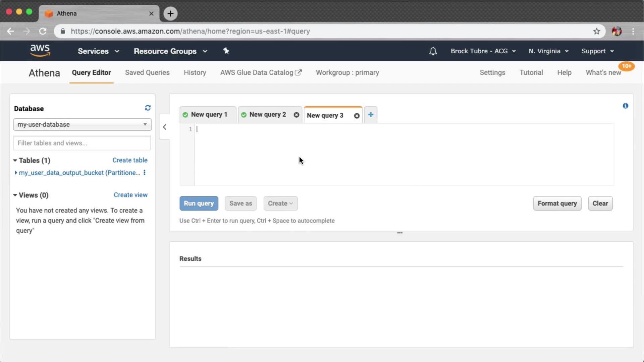The height and width of the screenshot is (362, 644).
Task: Click the pin shortcut icon in navbar
Action: coord(226,51)
